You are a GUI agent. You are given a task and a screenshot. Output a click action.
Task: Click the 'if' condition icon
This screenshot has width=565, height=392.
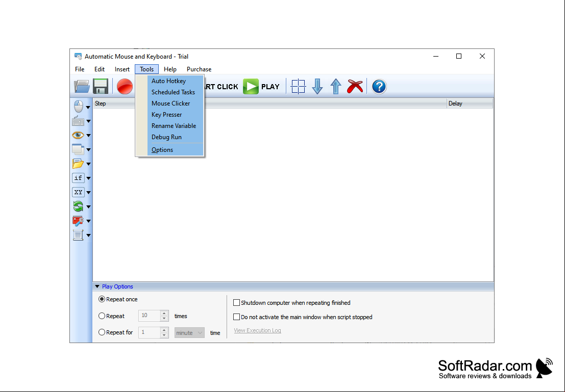78,178
